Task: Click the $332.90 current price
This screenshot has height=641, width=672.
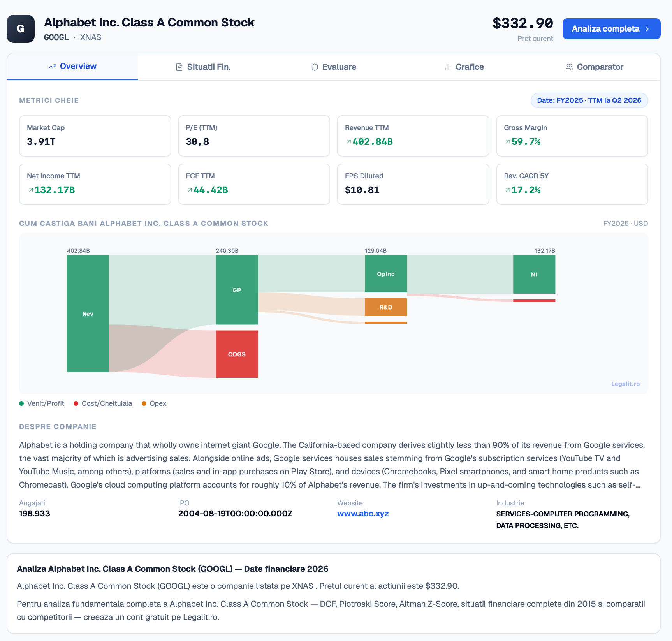Action: pyautogui.click(x=523, y=23)
